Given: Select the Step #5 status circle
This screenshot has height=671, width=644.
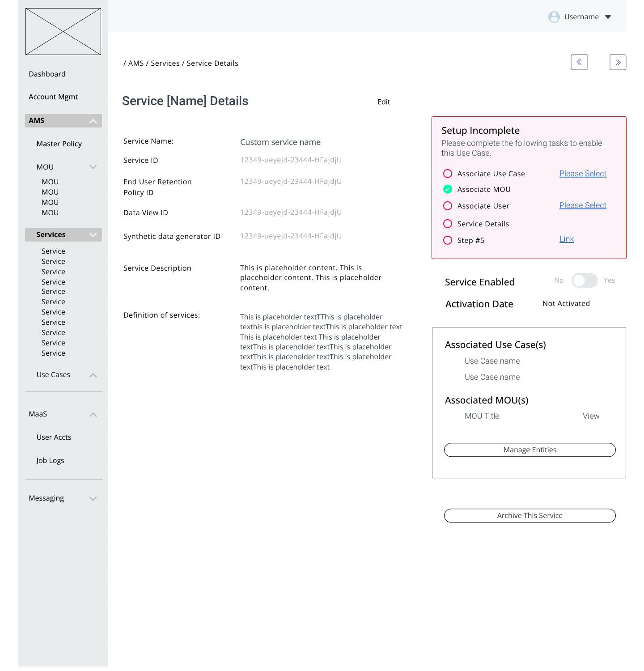Looking at the screenshot, I should point(448,240).
